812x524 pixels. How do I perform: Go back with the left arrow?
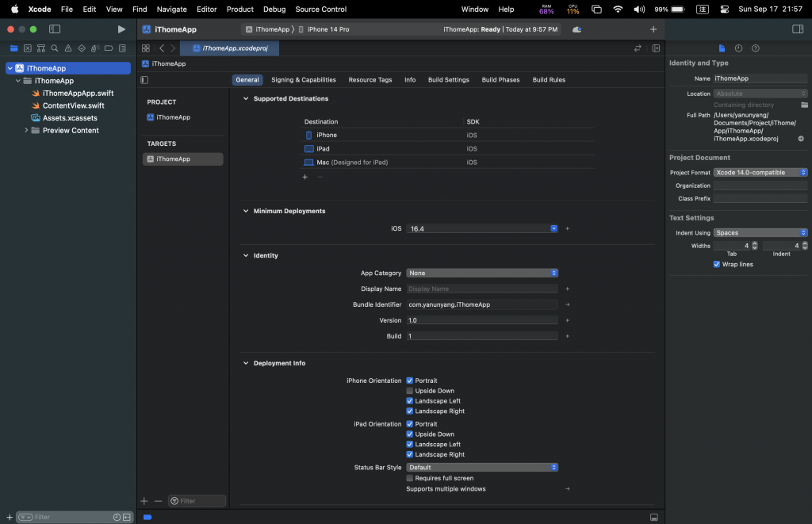point(162,48)
